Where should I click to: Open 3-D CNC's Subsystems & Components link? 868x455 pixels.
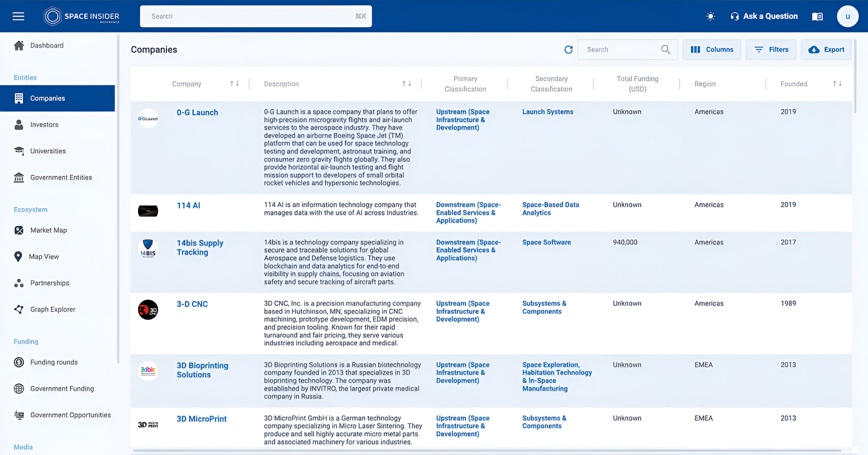pos(544,307)
